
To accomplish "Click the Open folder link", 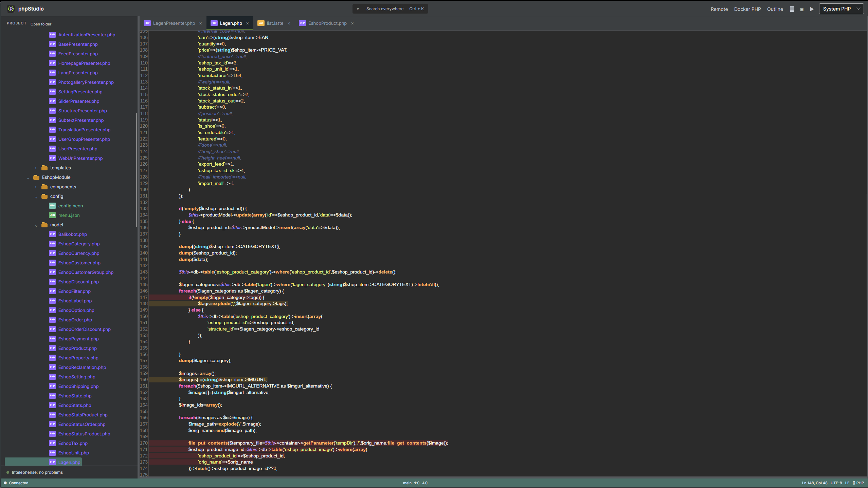I will (41, 24).
